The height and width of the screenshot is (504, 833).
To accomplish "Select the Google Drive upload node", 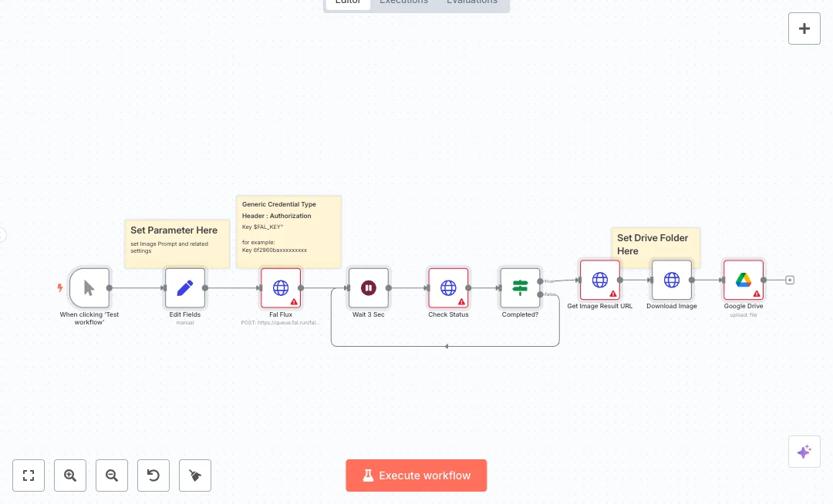I will click(743, 280).
